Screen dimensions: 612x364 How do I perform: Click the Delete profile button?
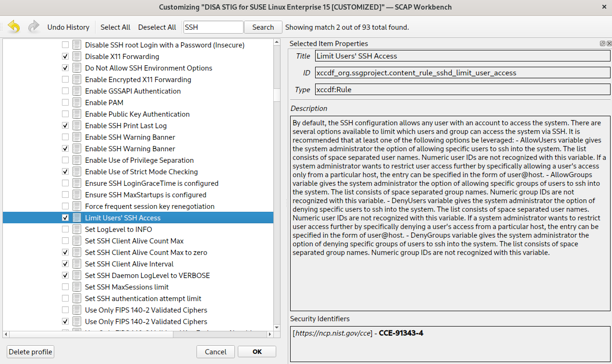(30, 352)
